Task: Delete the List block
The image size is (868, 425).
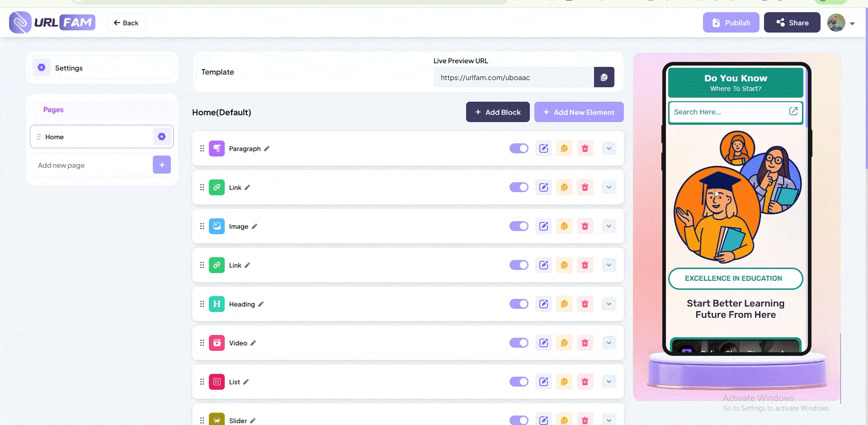Action: pos(585,382)
